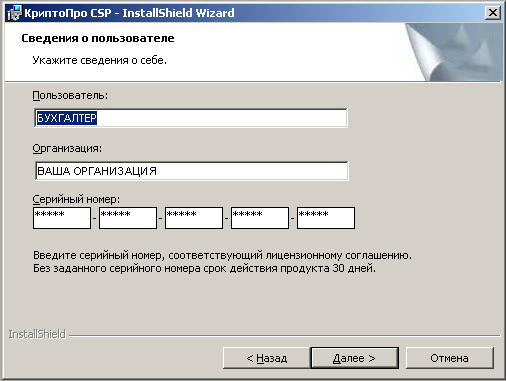Focus the Пользователь name field

191,118
